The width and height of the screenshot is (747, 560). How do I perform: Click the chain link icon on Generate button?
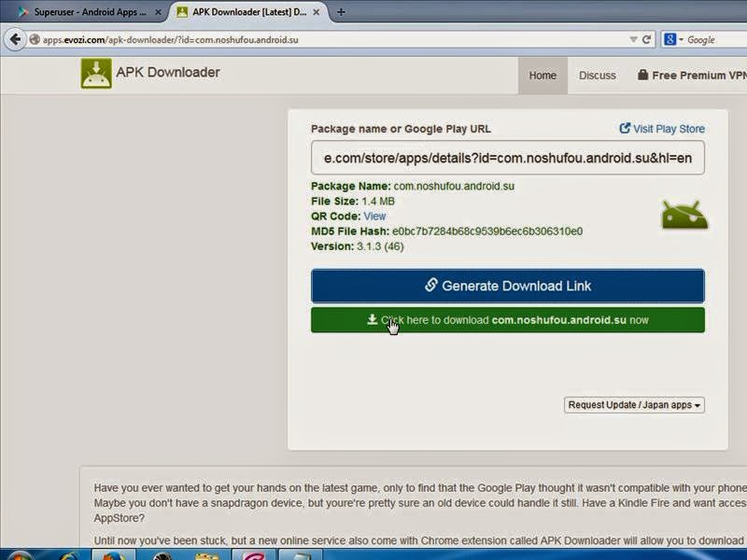tap(430, 285)
